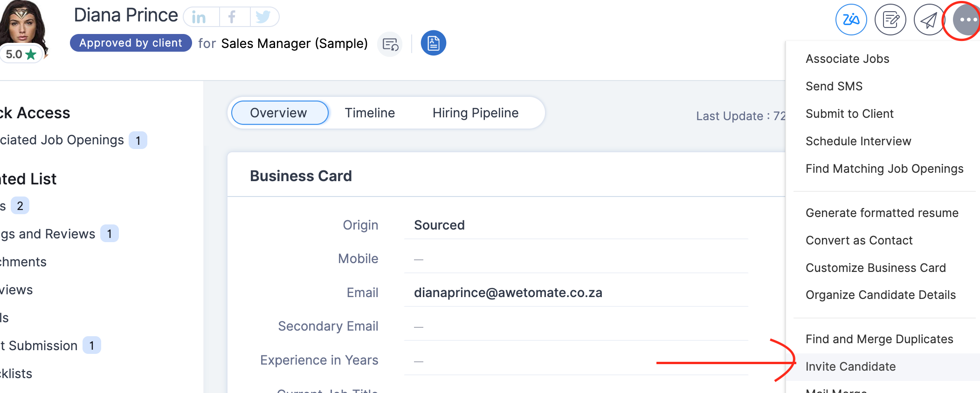Click the add note icon
980x393 pixels.
point(890,20)
